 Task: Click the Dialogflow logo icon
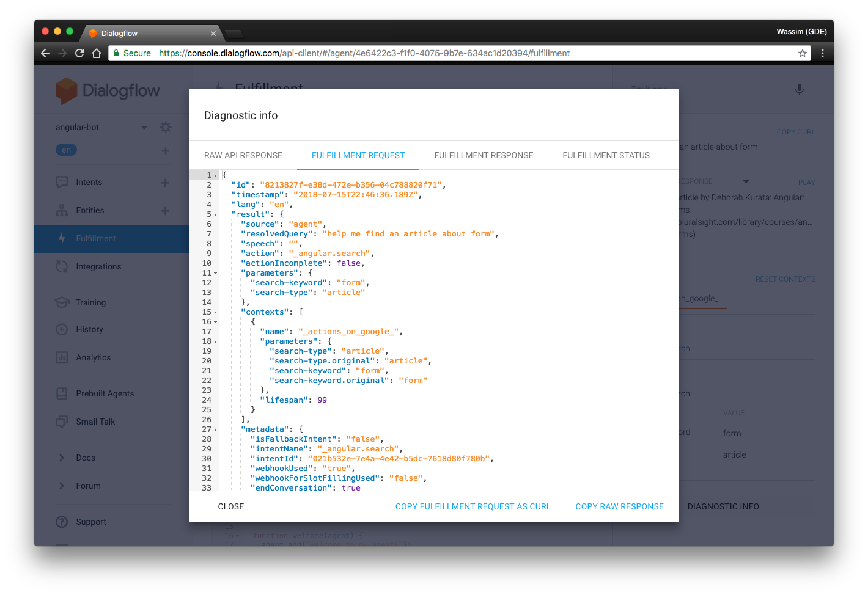66,90
